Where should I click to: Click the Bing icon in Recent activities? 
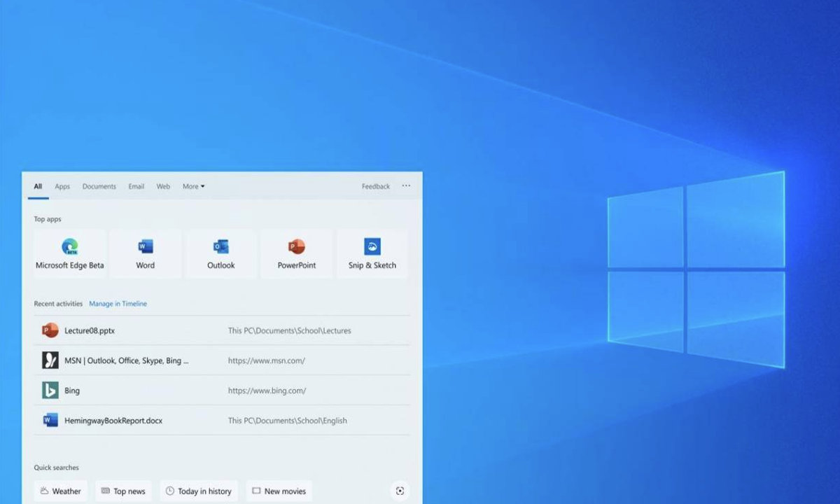pos(50,391)
